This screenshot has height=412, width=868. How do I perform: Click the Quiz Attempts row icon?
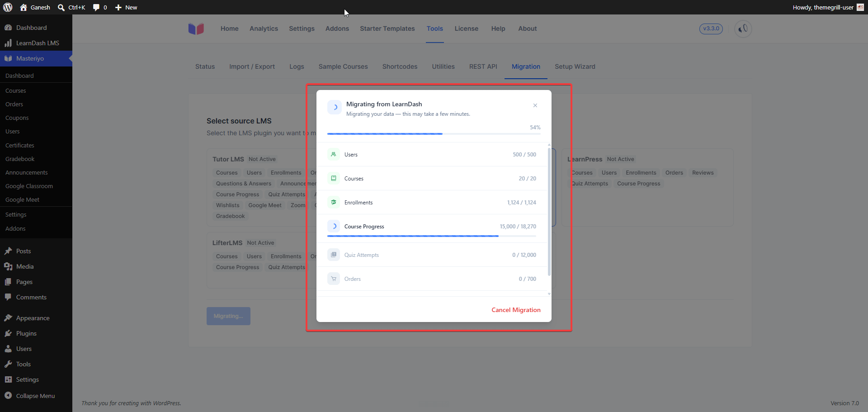334,255
